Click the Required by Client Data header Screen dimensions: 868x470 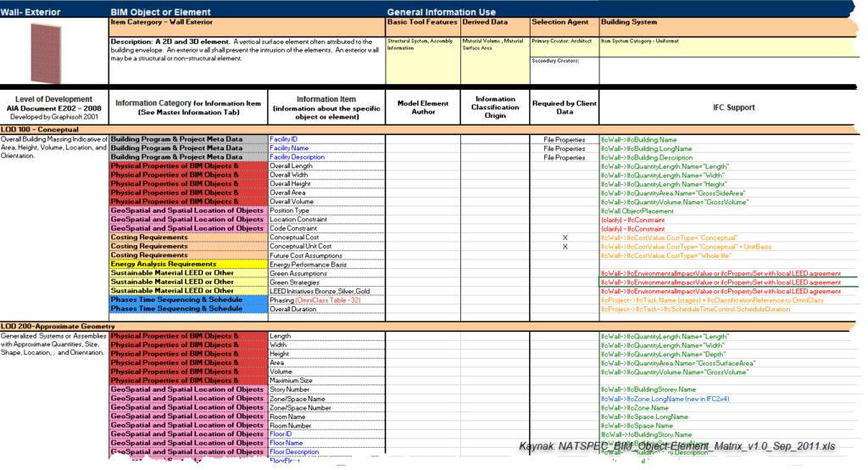click(564, 108)
